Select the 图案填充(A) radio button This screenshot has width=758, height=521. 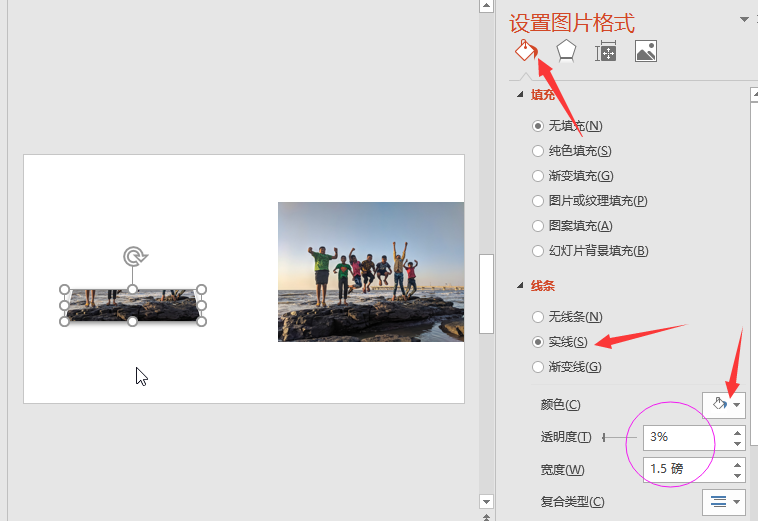[x=538, y=226]
